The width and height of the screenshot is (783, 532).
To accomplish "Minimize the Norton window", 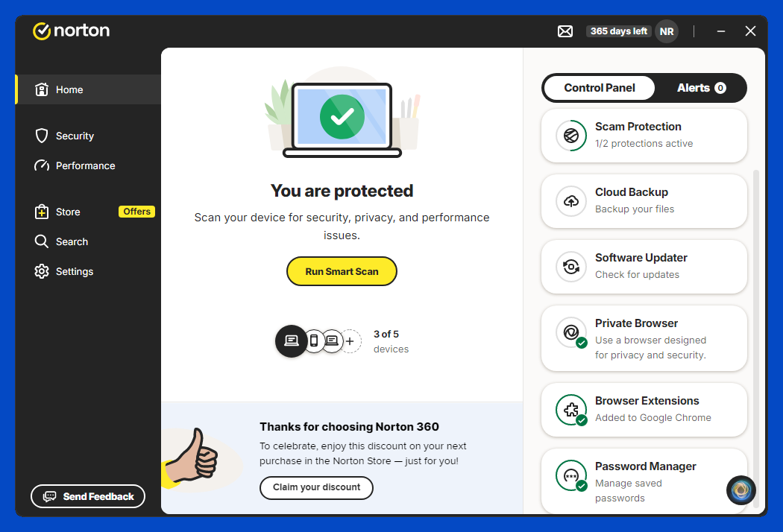I will [x=720, y=31].
